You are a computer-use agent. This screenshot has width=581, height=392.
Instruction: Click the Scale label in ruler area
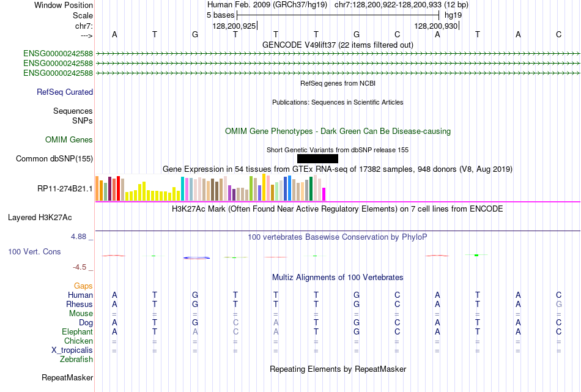tap(83, 15)
